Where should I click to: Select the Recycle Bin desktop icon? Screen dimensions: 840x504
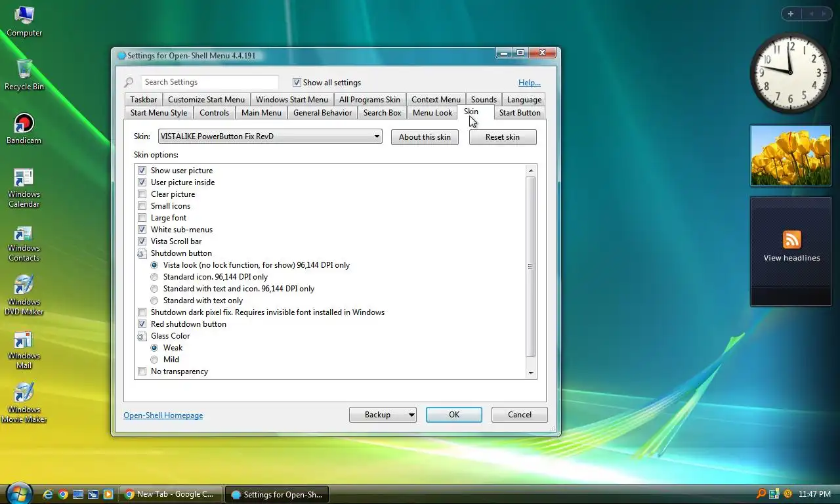tap(24, 74)
